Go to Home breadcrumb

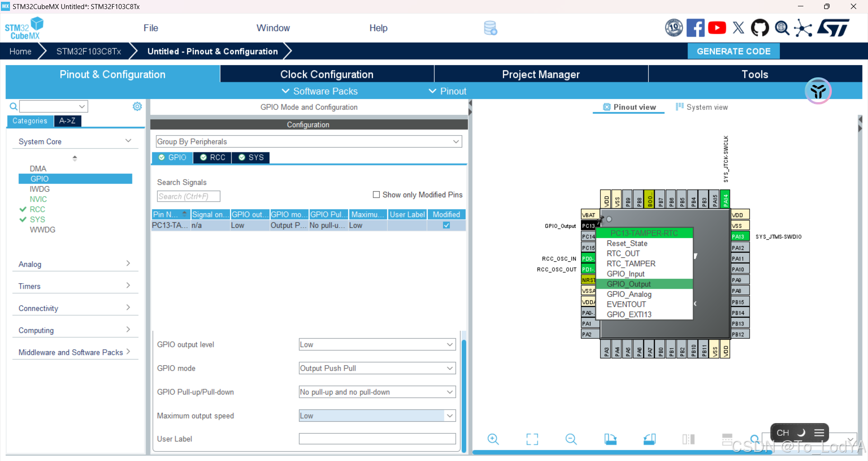pyautogui.click(x=20, y=52)
